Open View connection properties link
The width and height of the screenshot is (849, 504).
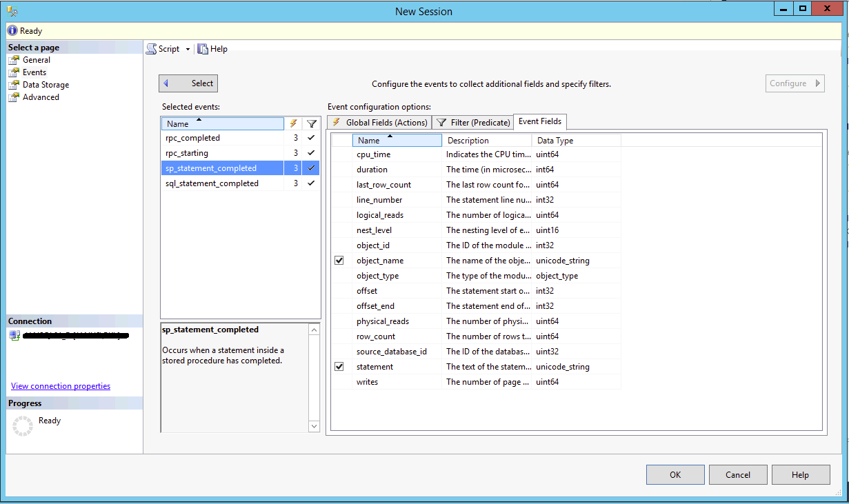(x=61, y=386)
